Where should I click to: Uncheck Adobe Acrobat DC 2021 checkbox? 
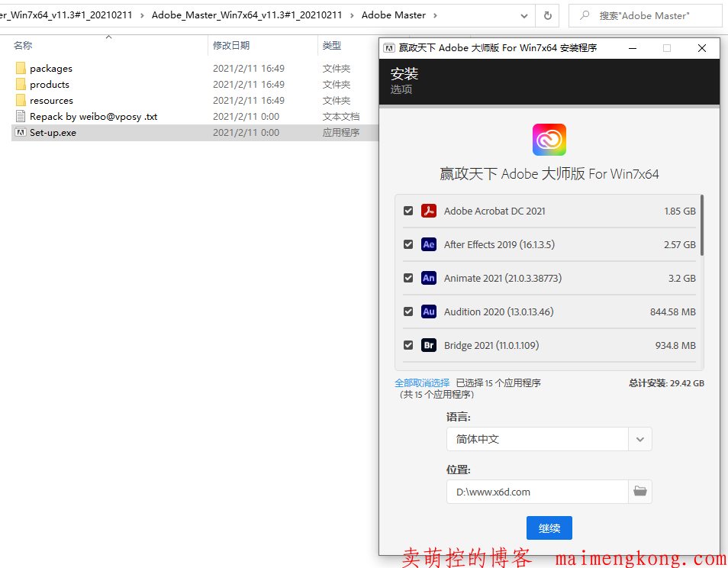click(x=408, y=211)
